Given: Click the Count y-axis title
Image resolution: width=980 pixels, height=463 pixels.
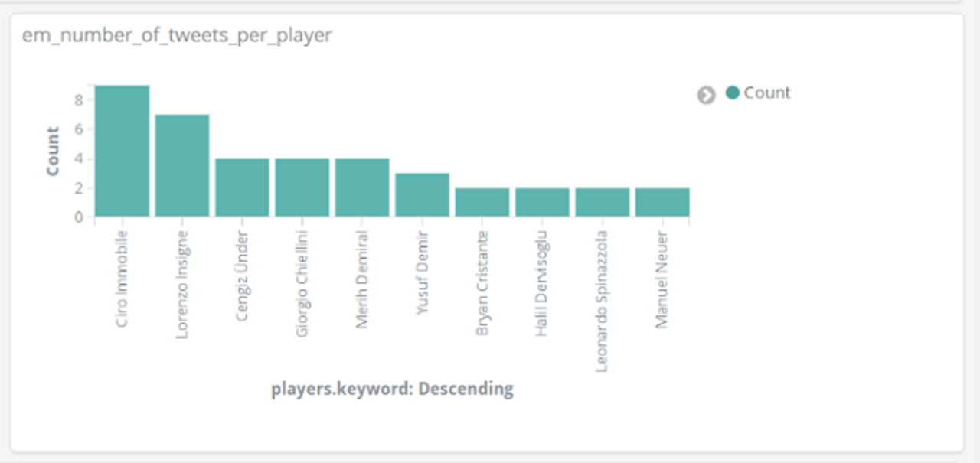Looking at the screenshot, I should point(53,152).
